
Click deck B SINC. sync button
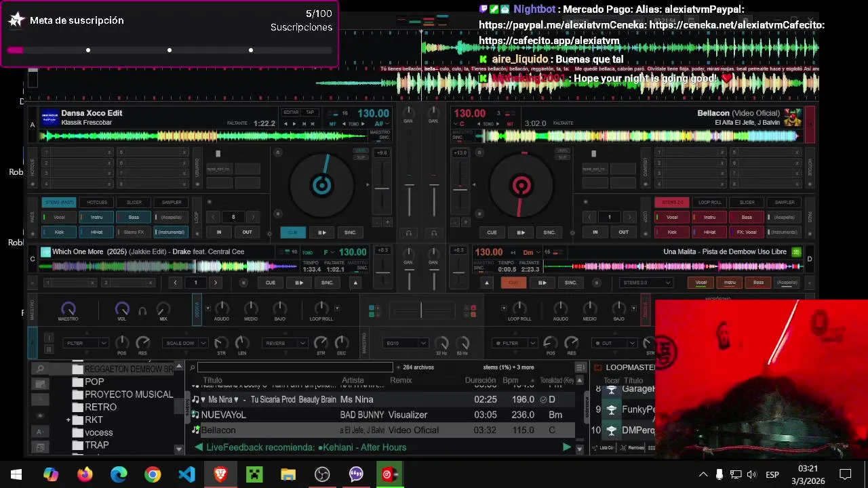click(x=549, y=232)
